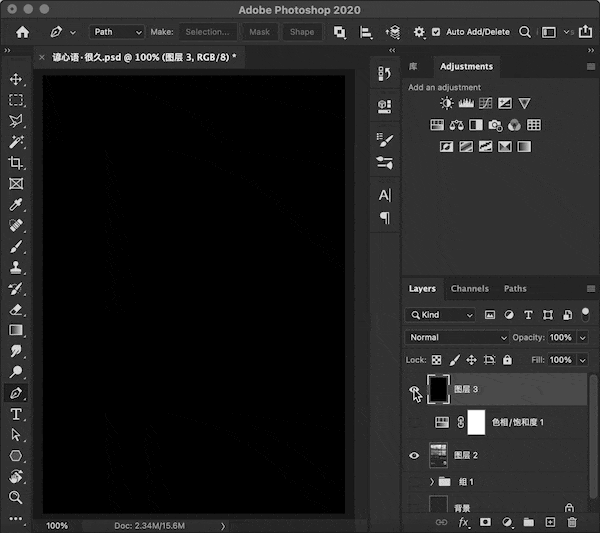The height and width of the screenshot is (533, 600).
Task: Add a Photo Filter adjustment
Action: coord(495,125)
